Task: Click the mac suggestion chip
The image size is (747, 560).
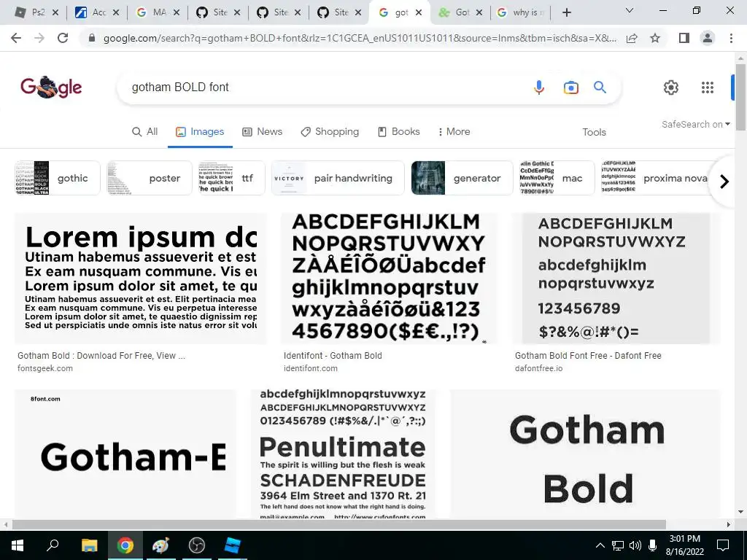Action: [x=557, y=178]
